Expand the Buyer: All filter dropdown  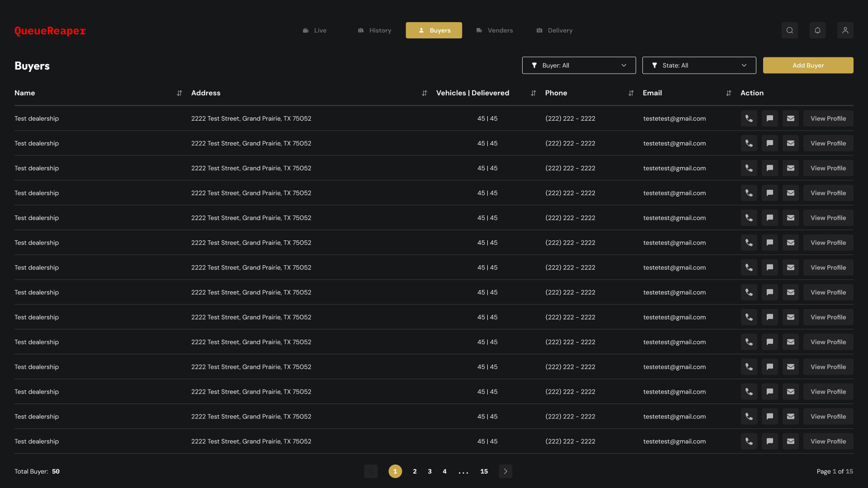click(579, 66)
